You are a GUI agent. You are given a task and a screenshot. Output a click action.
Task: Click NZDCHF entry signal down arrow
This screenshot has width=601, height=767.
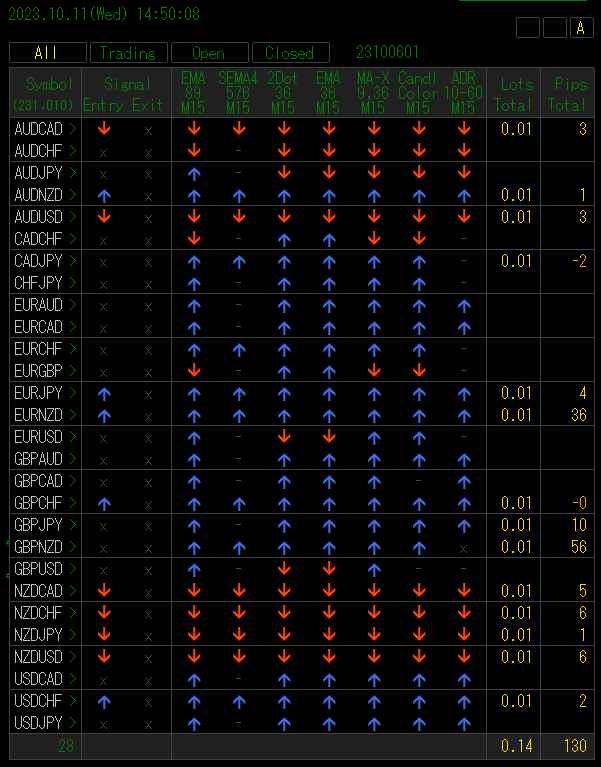point(104,613)
